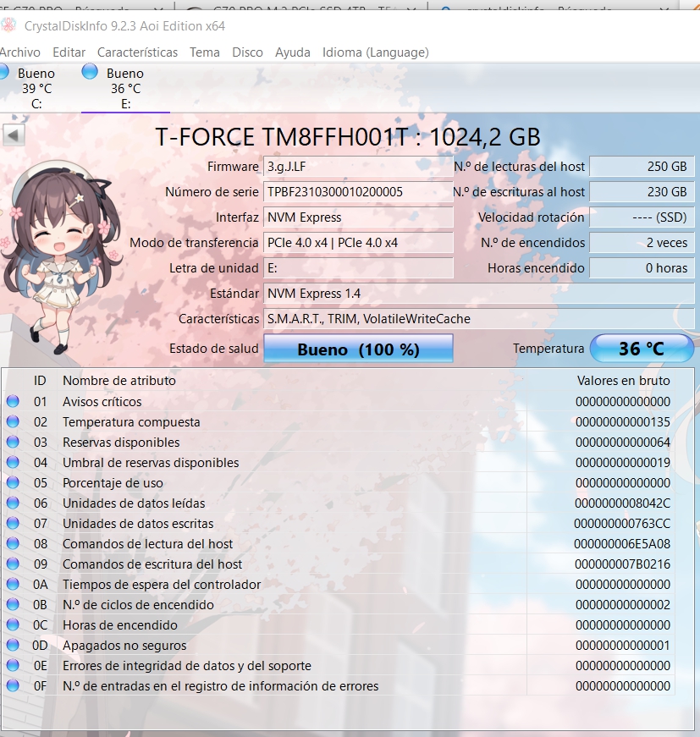Click raw value 0000000000064
The height and width of the screenshot is (737, 700).
click(x=623, y=443)
